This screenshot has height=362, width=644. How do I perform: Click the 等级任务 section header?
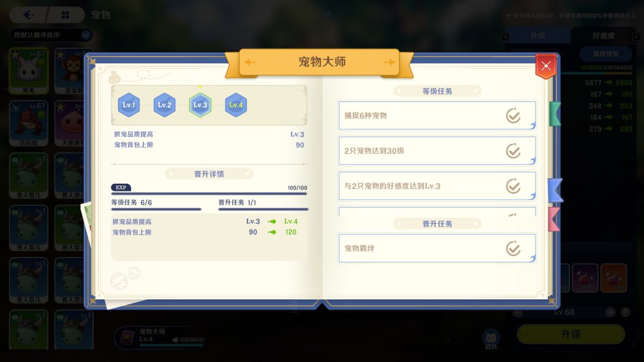click(437, 91)
